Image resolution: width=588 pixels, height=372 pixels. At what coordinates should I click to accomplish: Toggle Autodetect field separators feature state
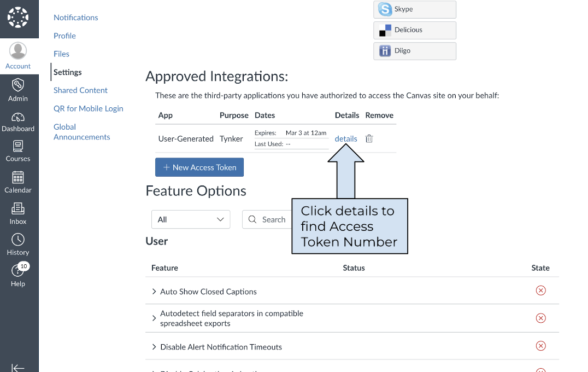coord(540,318)
